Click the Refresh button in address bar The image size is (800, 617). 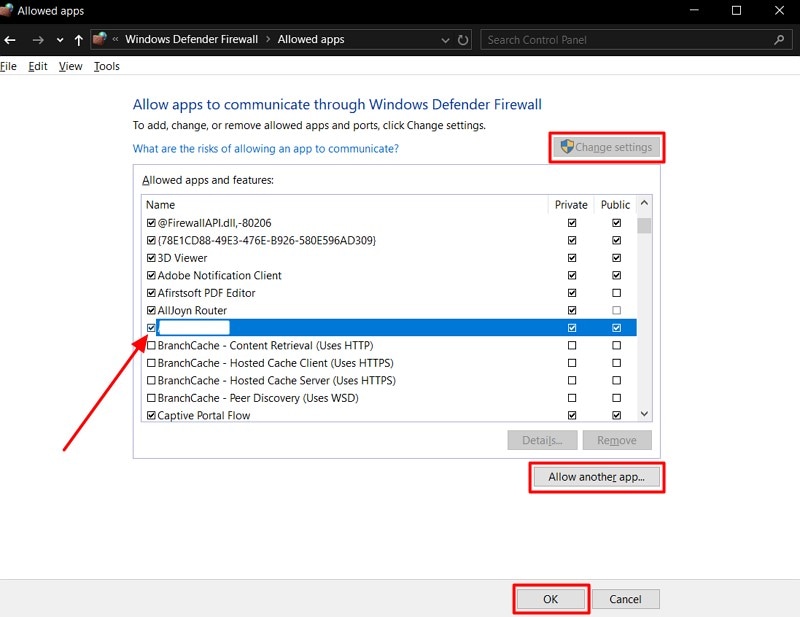pos(463,40)
